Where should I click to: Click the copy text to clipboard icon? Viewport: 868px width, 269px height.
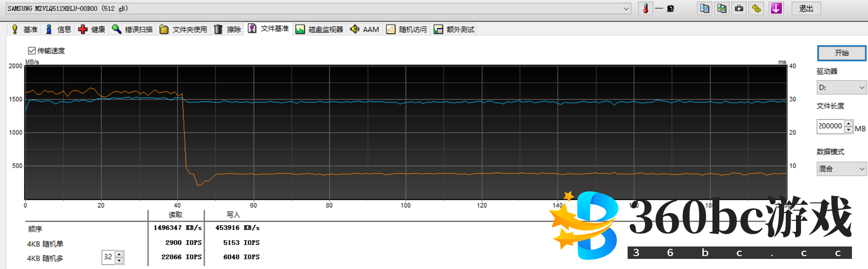pyautogui.click(x=704, y=9)
